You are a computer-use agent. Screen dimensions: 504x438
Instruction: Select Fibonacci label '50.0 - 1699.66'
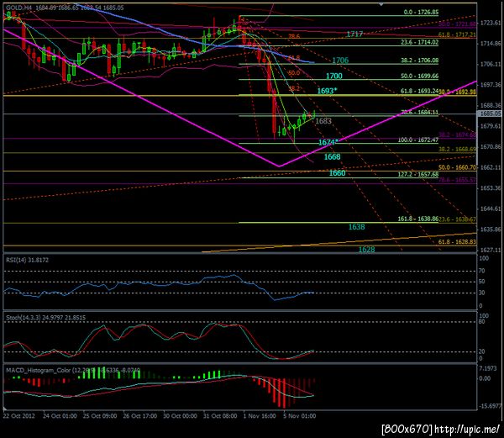tap(419, 76)
